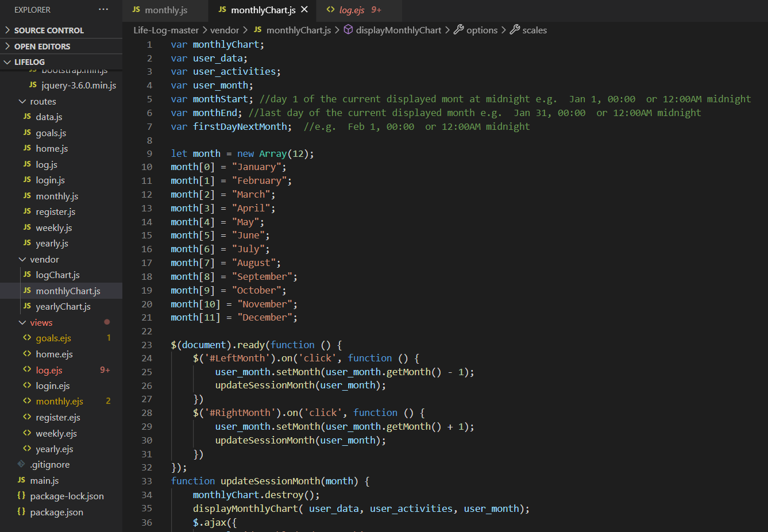The height and width of the screenshot is (532, 768).
Task: Click the 1 badge next to goals.ejs
Action: click(108, 338)
